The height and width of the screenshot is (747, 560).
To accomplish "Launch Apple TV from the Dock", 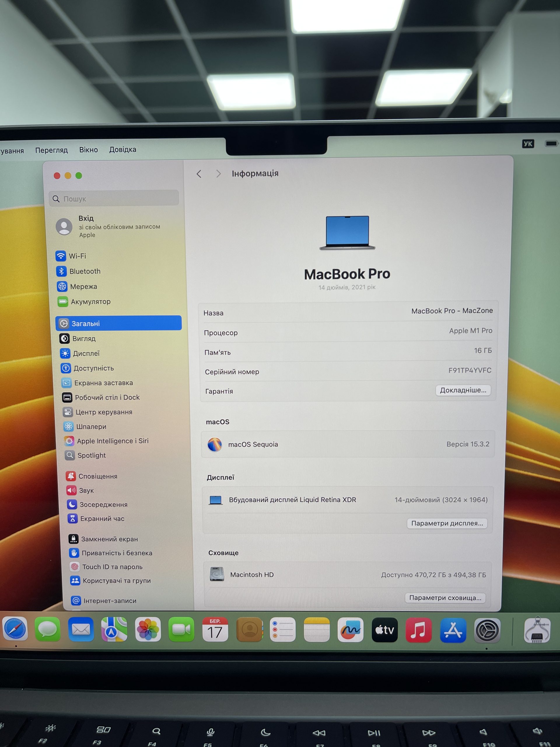I will click(385, 630).
